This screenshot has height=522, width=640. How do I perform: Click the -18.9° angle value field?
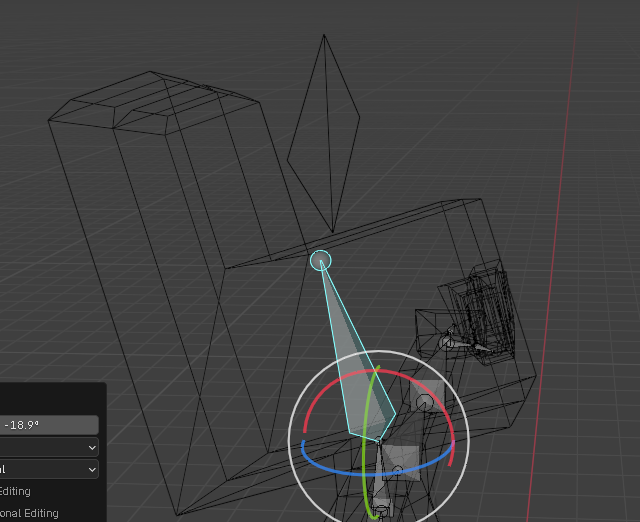pyautogui.click(x=48, y=425)
